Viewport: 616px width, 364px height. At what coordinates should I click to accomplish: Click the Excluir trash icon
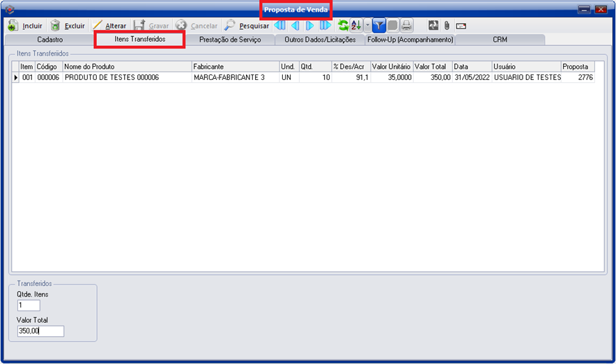click(55, 26)
